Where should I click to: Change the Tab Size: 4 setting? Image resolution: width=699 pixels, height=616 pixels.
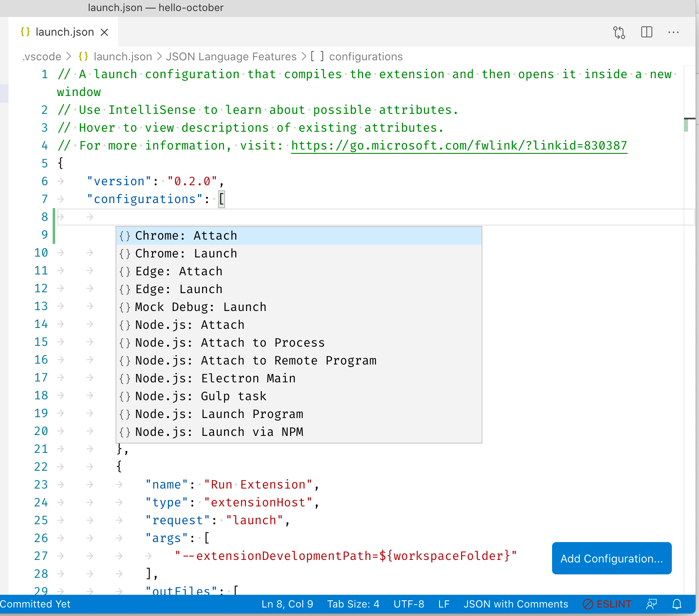pyautogui.click(x=353, y=604)
